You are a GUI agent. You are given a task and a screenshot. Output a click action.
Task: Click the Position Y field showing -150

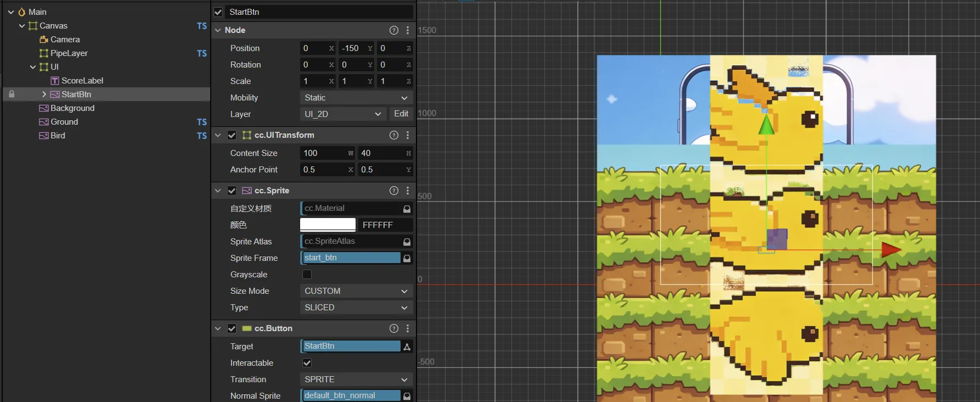[356, 48]
